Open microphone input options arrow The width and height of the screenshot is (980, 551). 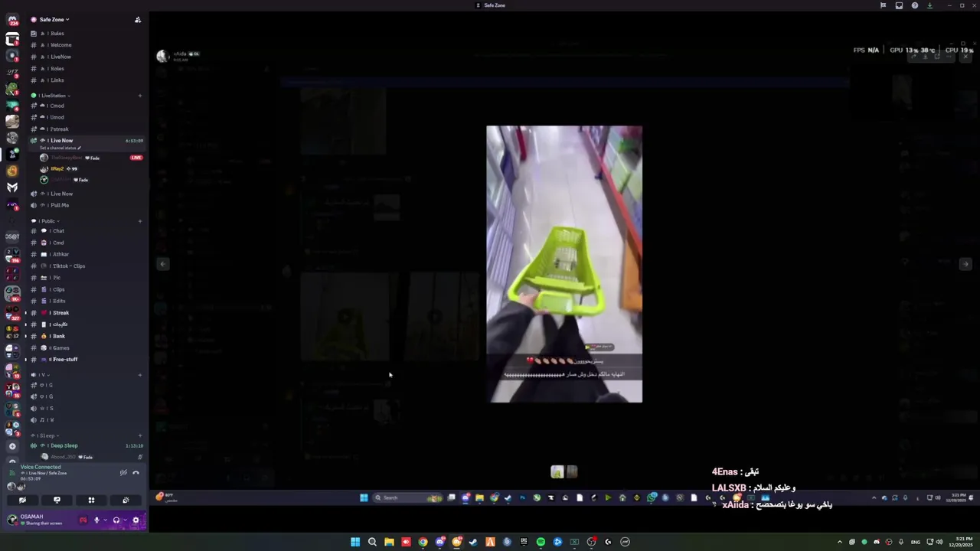tap(105, 520)
